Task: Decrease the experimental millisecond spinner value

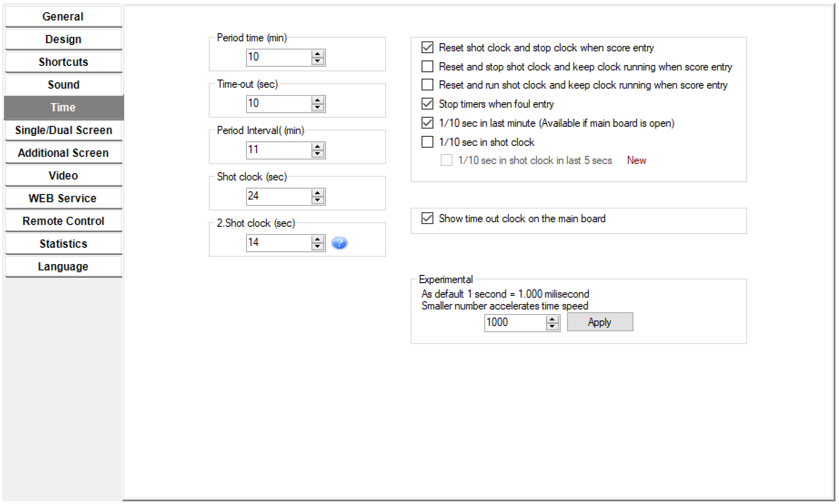Action: click(553, 326)
